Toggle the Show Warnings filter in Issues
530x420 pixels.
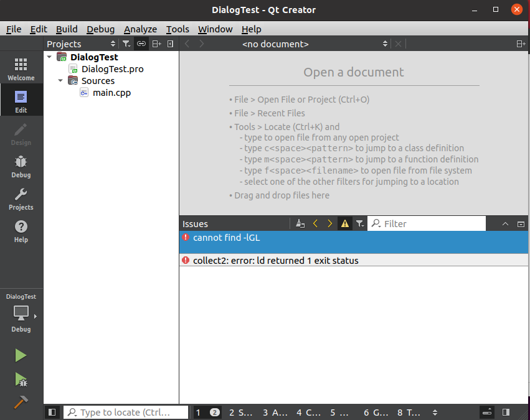(344, 223)
